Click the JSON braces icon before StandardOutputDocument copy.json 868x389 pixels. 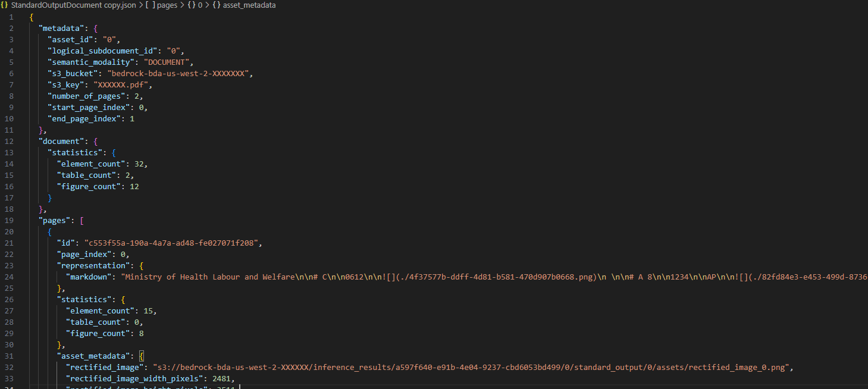tap(5, 5)
